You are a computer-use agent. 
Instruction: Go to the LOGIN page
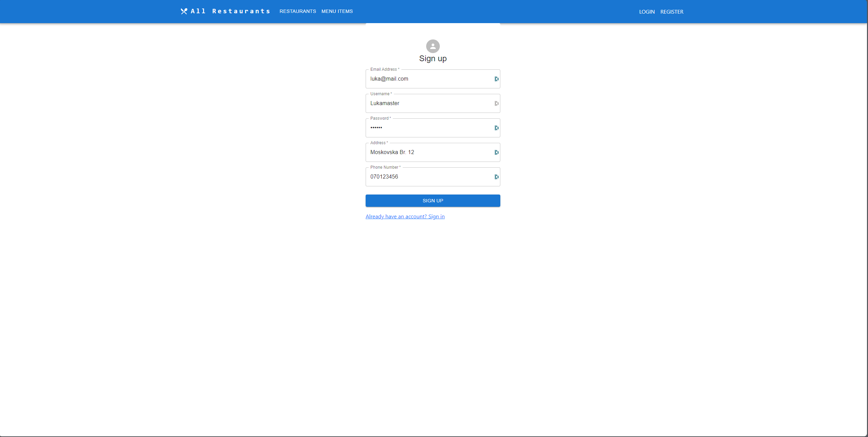click(647, 12)
